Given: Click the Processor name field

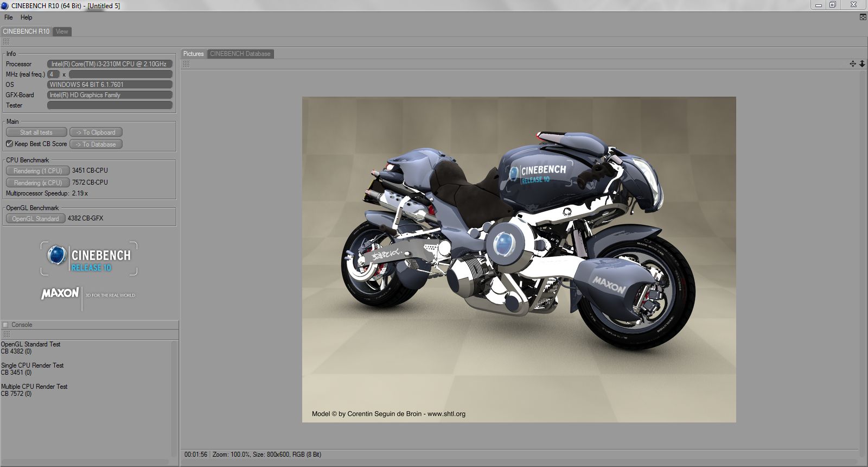Looking at the screenshot, I should click(110, 64).
